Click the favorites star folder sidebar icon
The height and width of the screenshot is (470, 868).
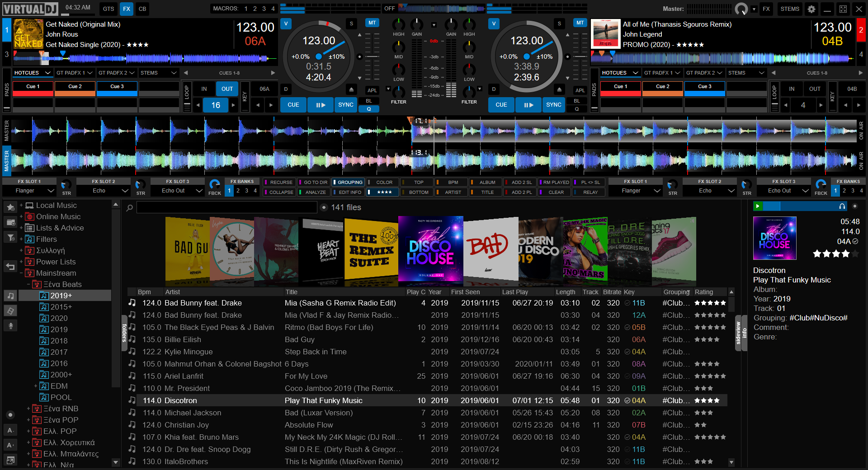(10, 207)
